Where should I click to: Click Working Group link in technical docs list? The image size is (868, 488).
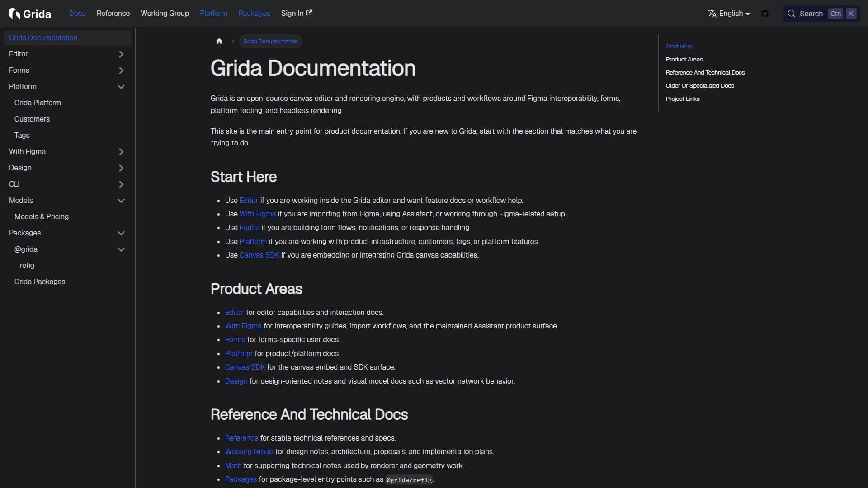coord(249,452)
